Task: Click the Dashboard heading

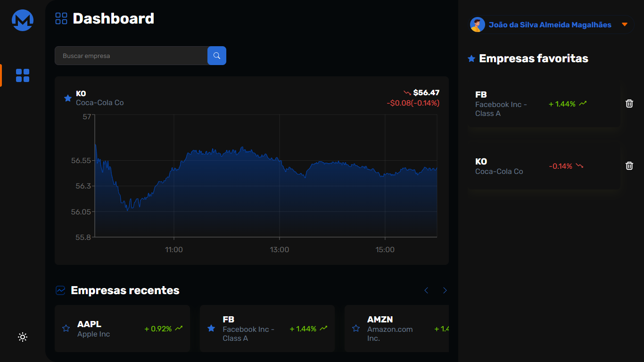Action: click(x=114, y=18)
